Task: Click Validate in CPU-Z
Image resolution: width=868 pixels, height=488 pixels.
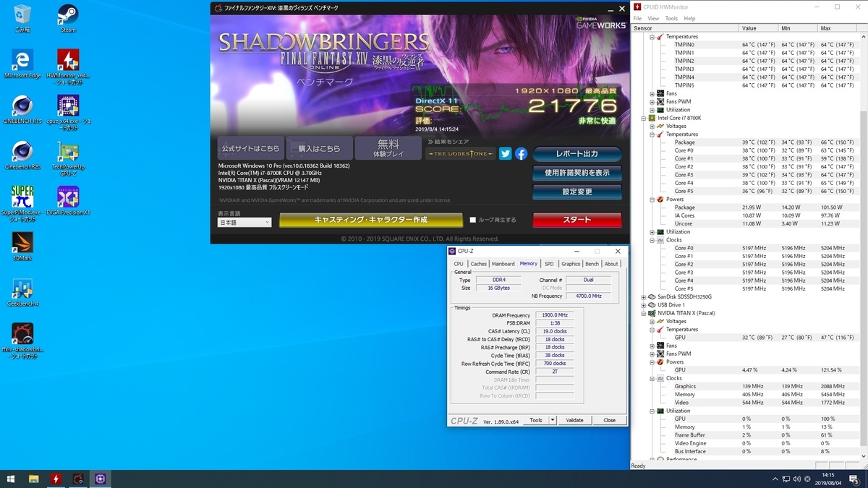Action: tap(574, 420)
